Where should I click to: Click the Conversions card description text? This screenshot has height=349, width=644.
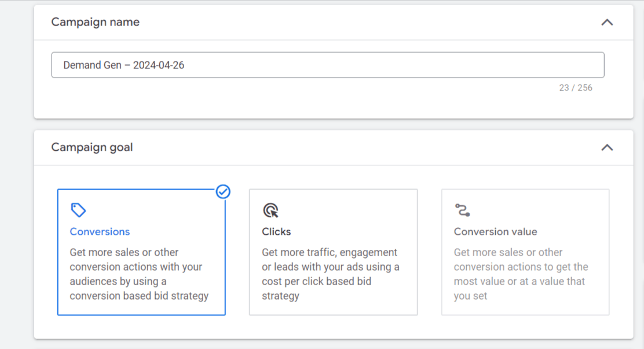coord(139,274)
